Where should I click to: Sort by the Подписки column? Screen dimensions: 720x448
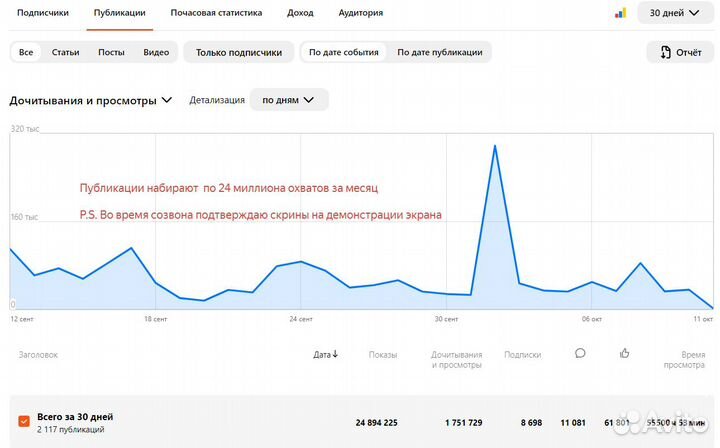coord(523,355)
